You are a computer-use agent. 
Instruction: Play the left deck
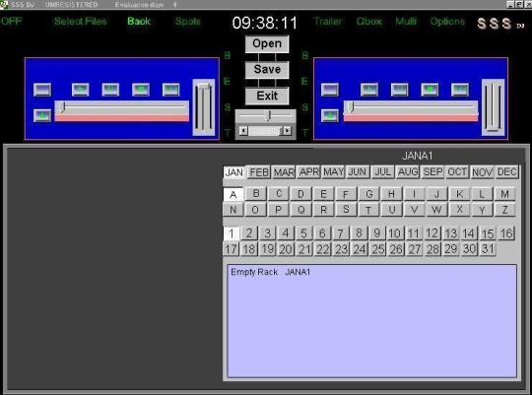coord(81,90)
